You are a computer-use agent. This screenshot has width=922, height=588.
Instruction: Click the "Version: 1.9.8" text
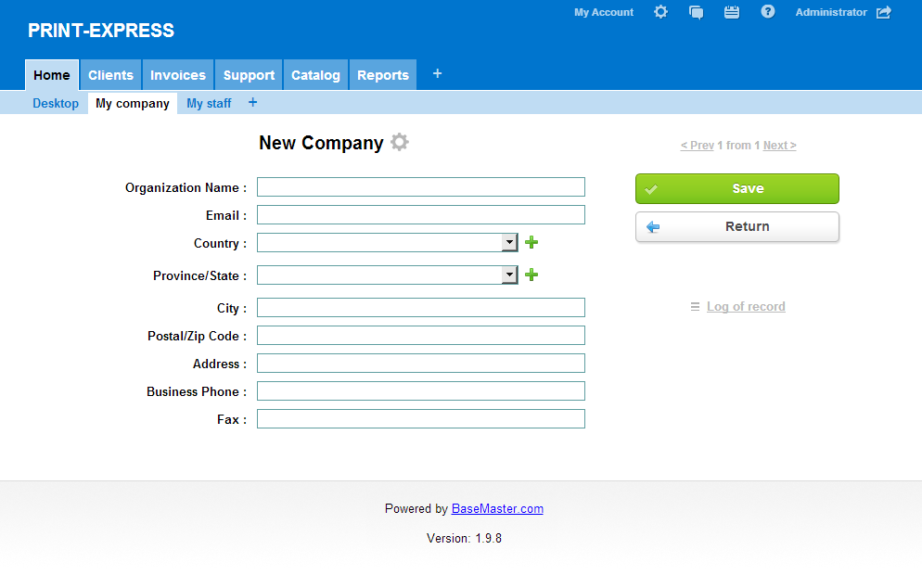[464, 538]
